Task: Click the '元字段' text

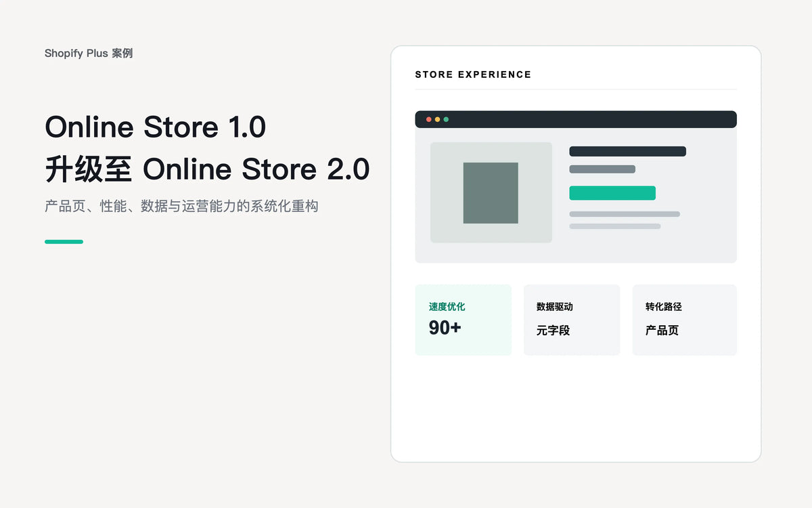Action: [x=554, y=331]
